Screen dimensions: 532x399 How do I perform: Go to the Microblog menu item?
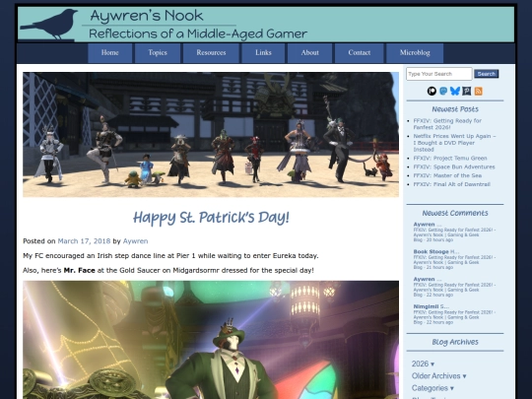415,53
